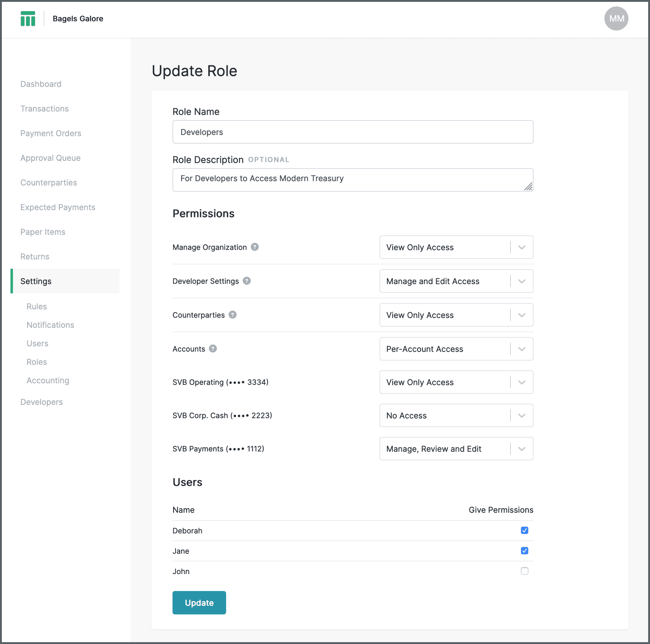Open Developer Settings access dropdown

[456, 281]
